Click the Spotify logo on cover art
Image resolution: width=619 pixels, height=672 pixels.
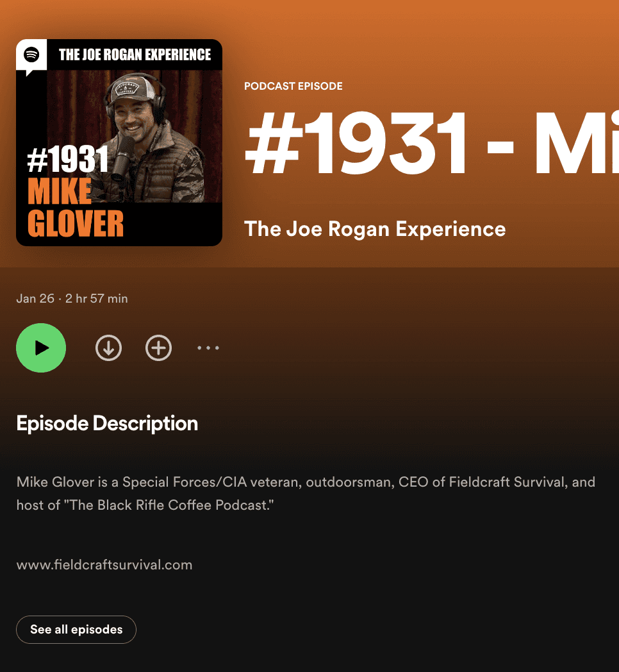pyautogui.click(x=31, y=55)
